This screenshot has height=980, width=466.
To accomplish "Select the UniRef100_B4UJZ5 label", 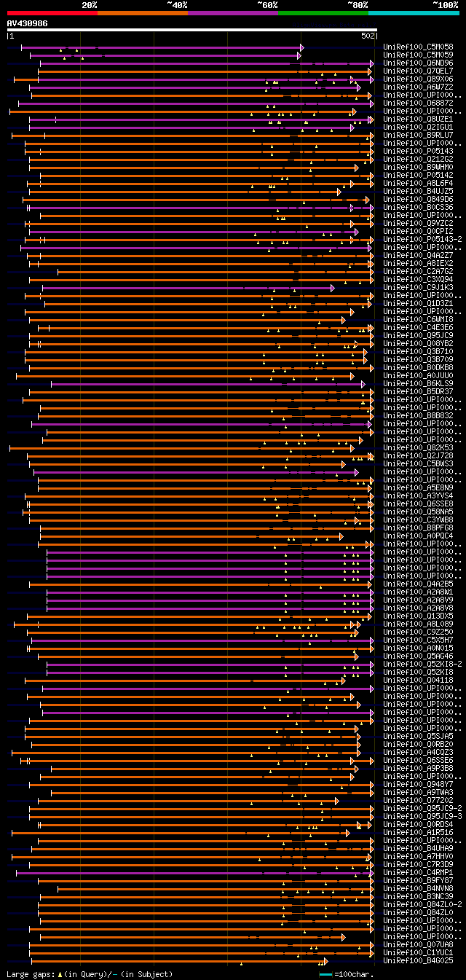I will coord(418,191).
